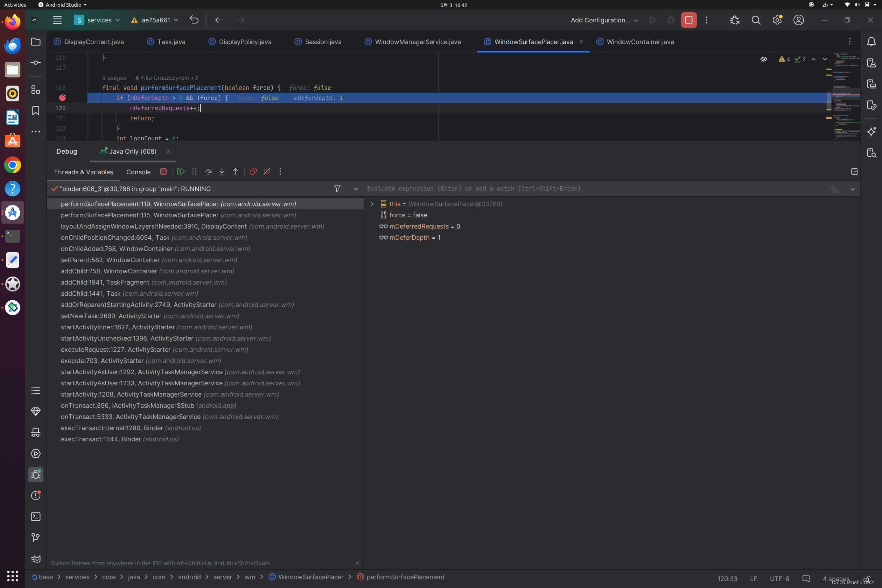Viewport: 882px width, 588px height.
Task: Open View Breakpoints dialog icon
Action: [x=253, y=172]
